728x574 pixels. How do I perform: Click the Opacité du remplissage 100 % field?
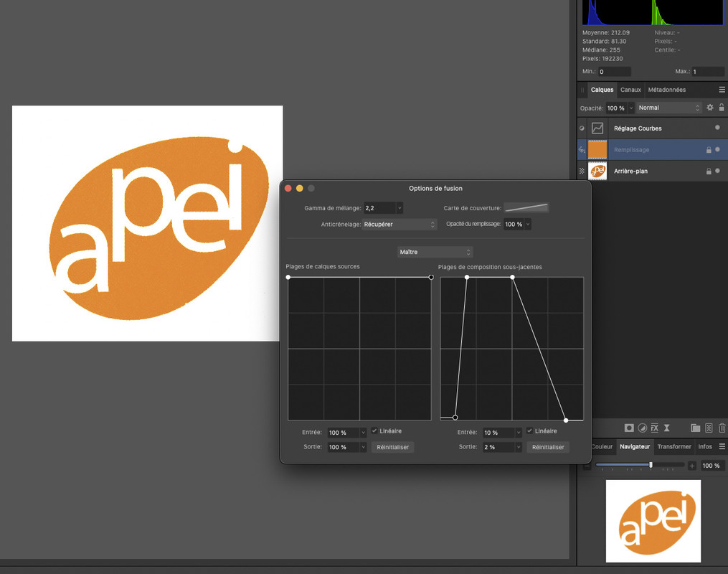click(514, 225)
